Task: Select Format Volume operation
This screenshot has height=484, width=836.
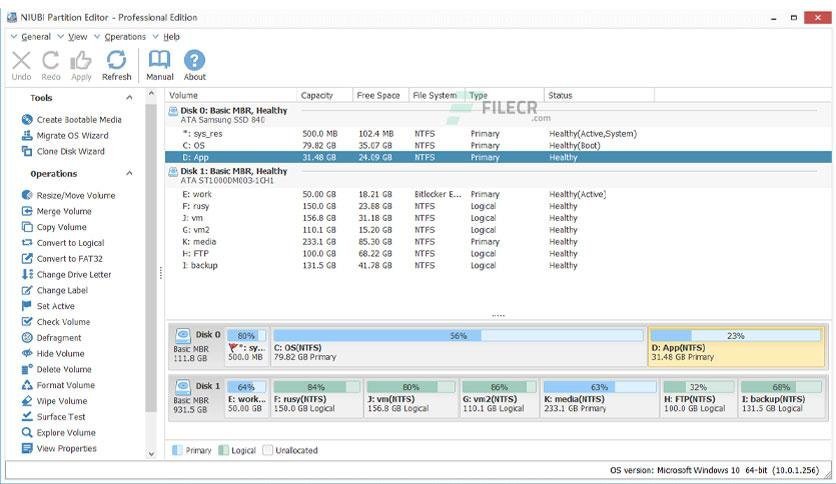Action: [x=59, y=385]
